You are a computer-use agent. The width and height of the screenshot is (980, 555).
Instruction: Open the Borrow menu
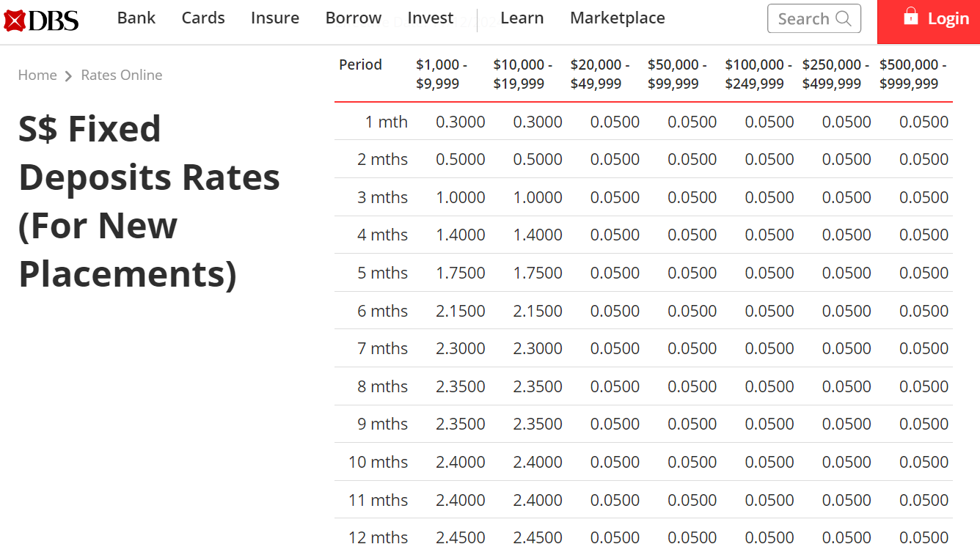(x=354, y=18)
